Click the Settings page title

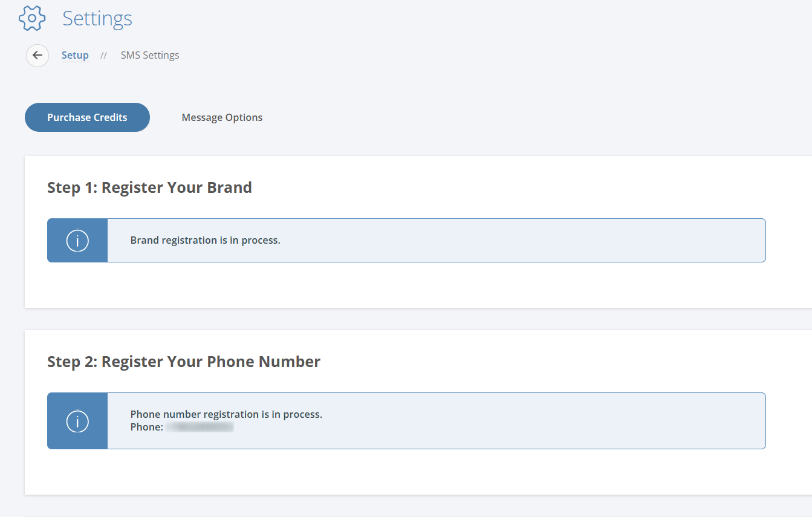pyautogui.click(x=97, y=19)
